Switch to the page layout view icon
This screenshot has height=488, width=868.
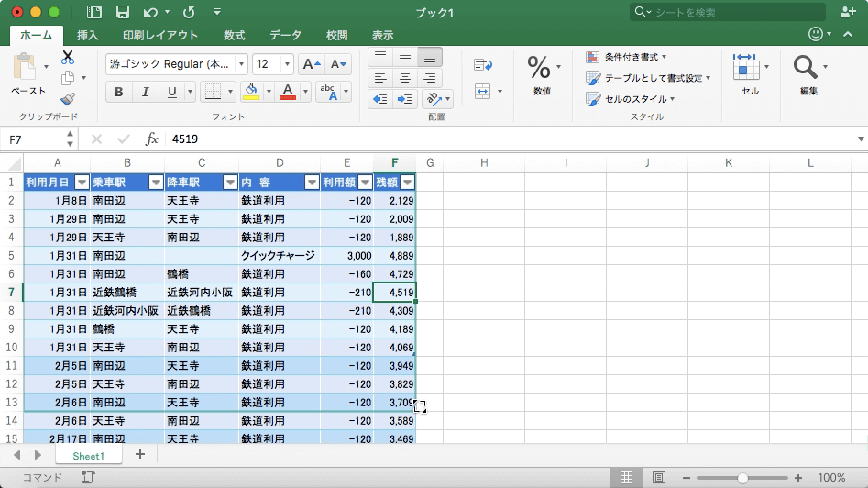[x=659, y=478]
